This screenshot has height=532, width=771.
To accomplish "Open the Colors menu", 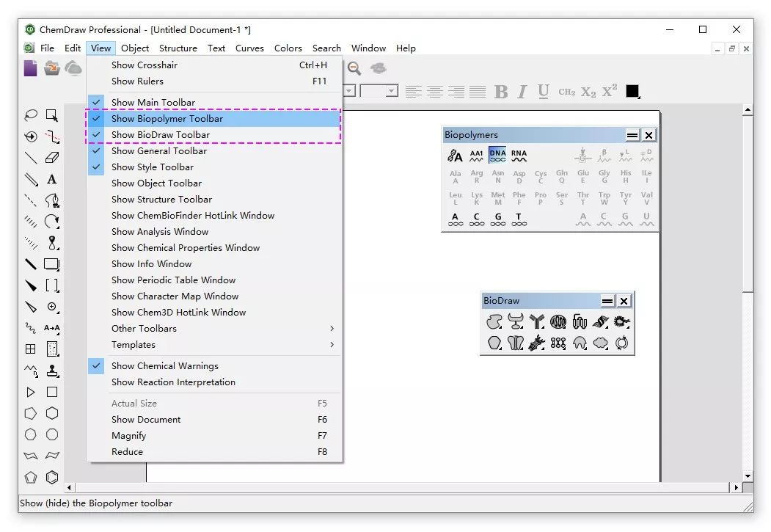I will click(288, 48).
